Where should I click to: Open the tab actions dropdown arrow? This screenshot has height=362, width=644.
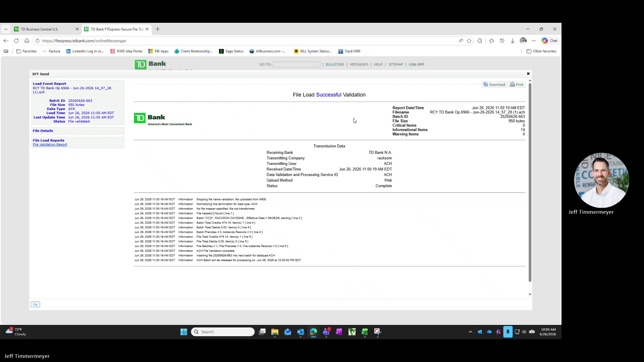click(6, 29)
